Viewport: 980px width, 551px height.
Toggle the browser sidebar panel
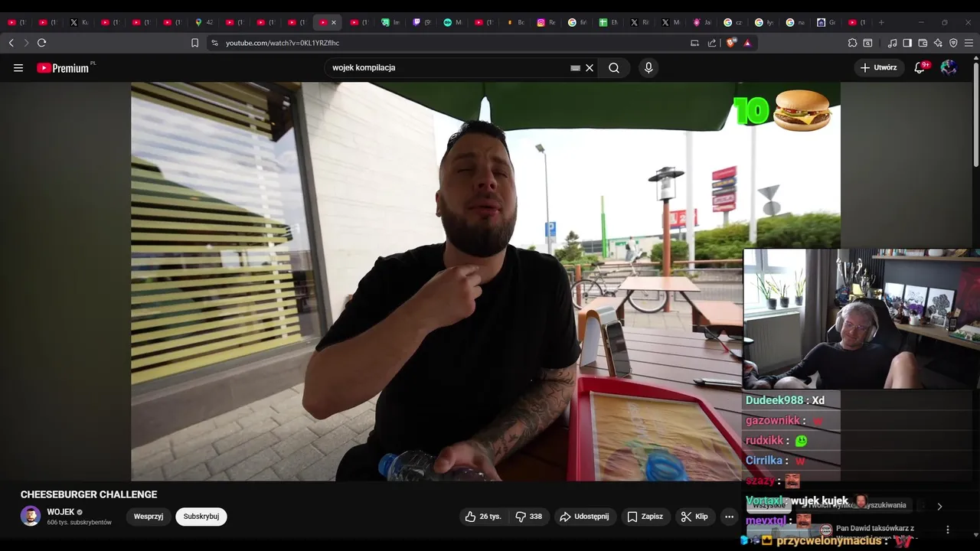click(907, 43)
